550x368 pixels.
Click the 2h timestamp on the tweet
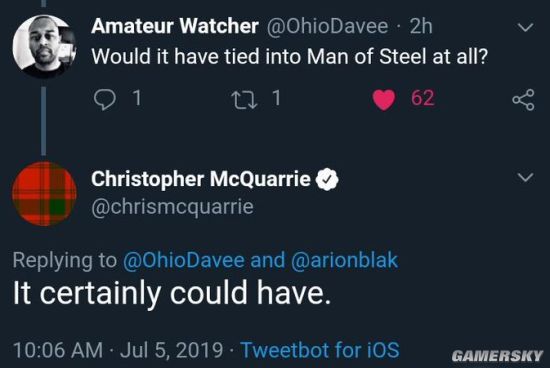421,27
